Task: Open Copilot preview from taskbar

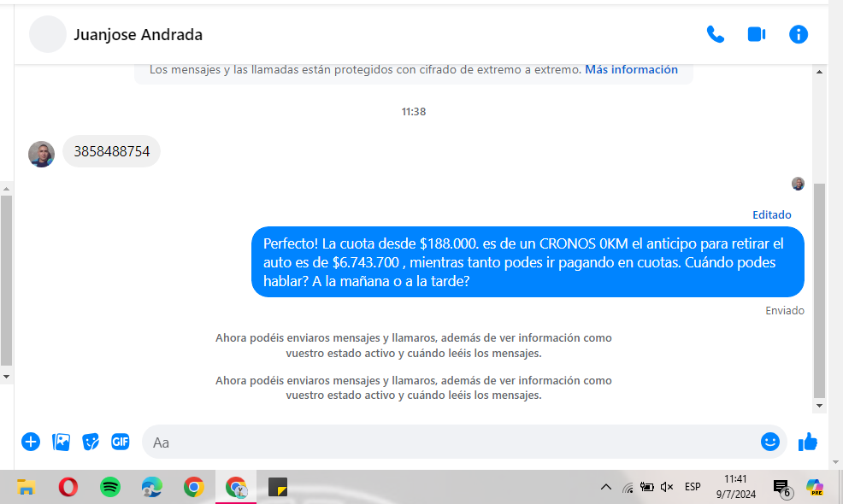Action: 815,488
